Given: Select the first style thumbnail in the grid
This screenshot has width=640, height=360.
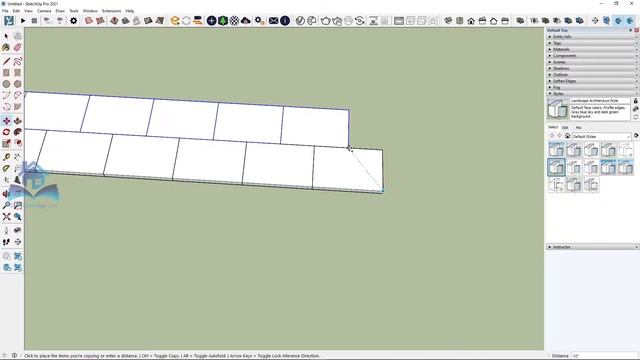Looking at the screenshot, I should click(556, 150).
